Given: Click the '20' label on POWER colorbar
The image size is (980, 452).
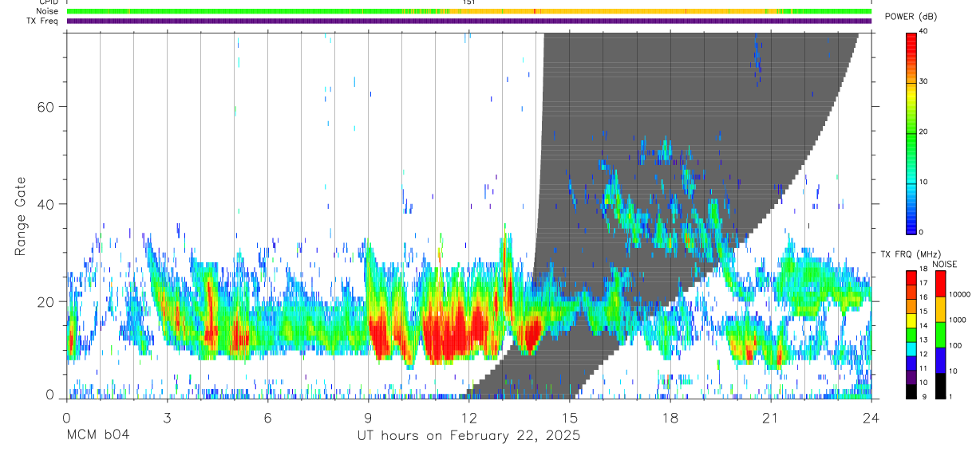Looking at the screenshot, I should [x=923, y=132].
